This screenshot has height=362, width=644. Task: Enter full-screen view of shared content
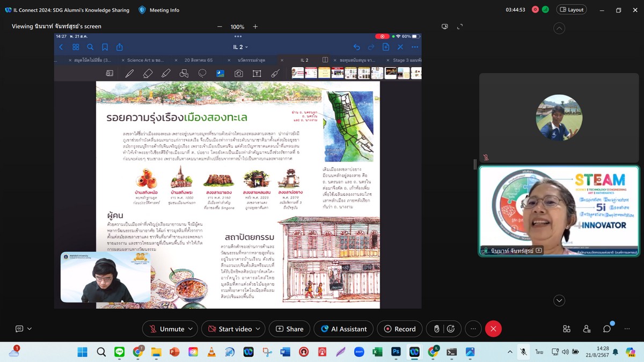(460, 27)
